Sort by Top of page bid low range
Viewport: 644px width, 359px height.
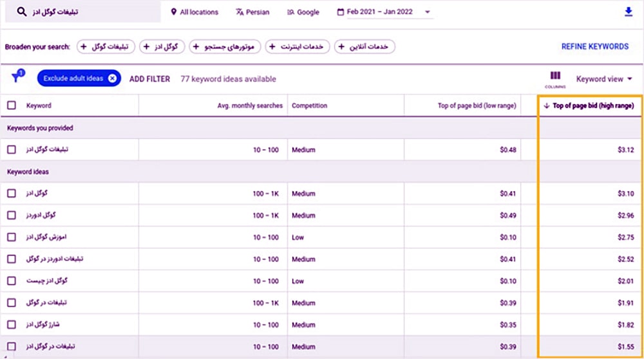(477, 106)
